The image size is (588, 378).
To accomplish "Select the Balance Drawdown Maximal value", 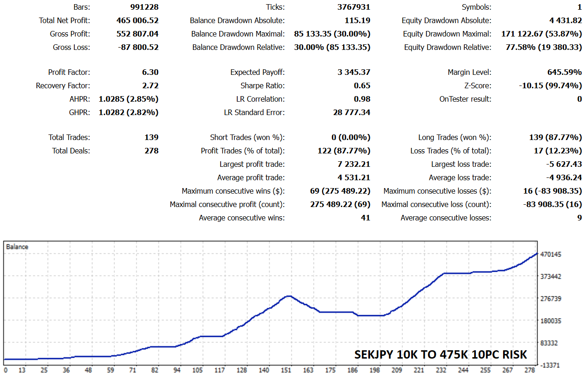I will point(332,34).
